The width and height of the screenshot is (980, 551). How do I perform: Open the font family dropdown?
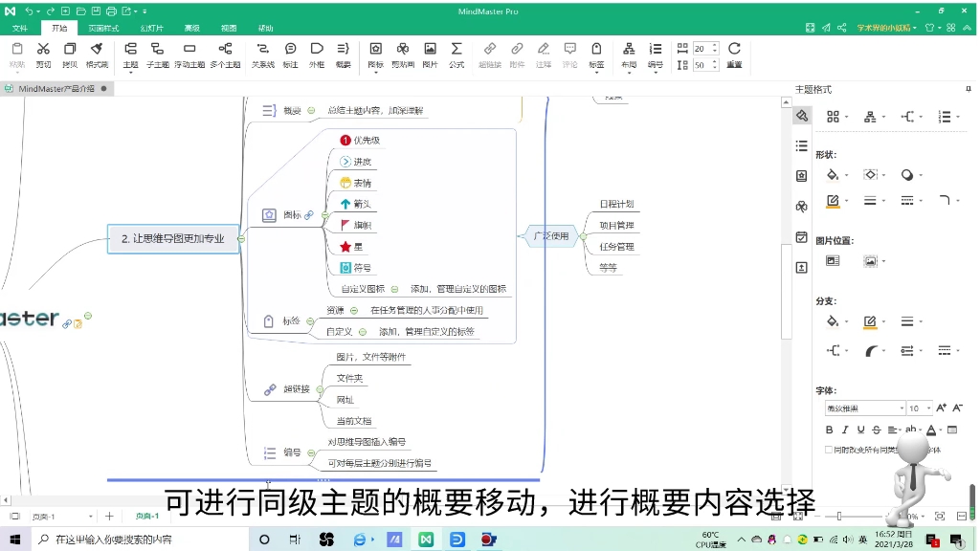click(x=902, y=408)
